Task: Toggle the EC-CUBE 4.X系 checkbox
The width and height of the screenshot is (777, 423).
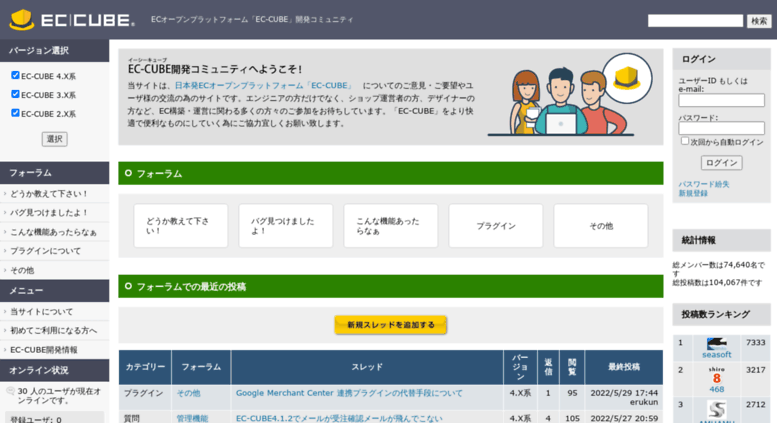Action: pyautogui.click(x=15, y=75)
